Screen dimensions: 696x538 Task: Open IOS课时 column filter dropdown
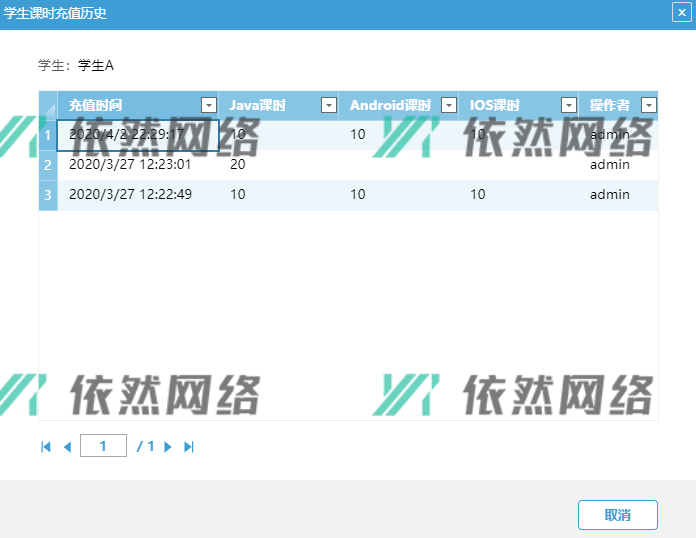coord(568,105)
